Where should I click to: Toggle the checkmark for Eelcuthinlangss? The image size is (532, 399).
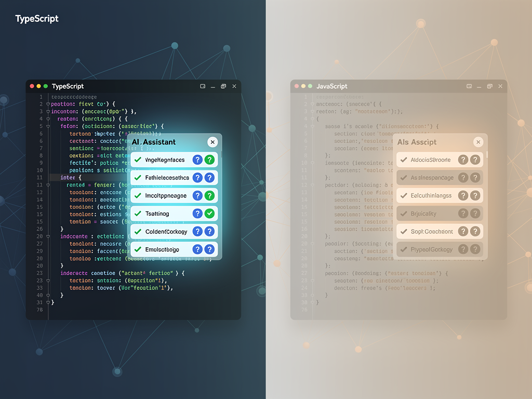coord(404,195)
